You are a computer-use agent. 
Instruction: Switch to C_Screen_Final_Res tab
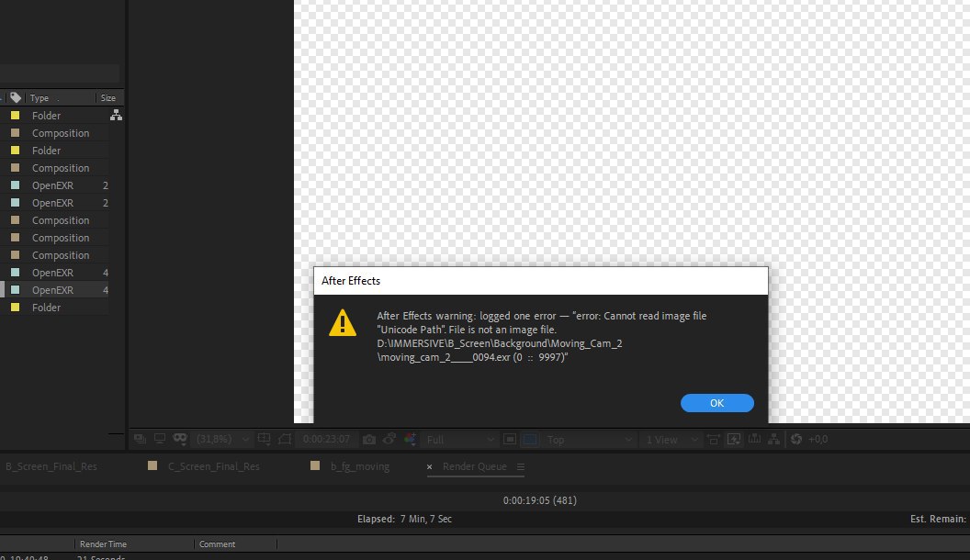(x=213, y=466)
